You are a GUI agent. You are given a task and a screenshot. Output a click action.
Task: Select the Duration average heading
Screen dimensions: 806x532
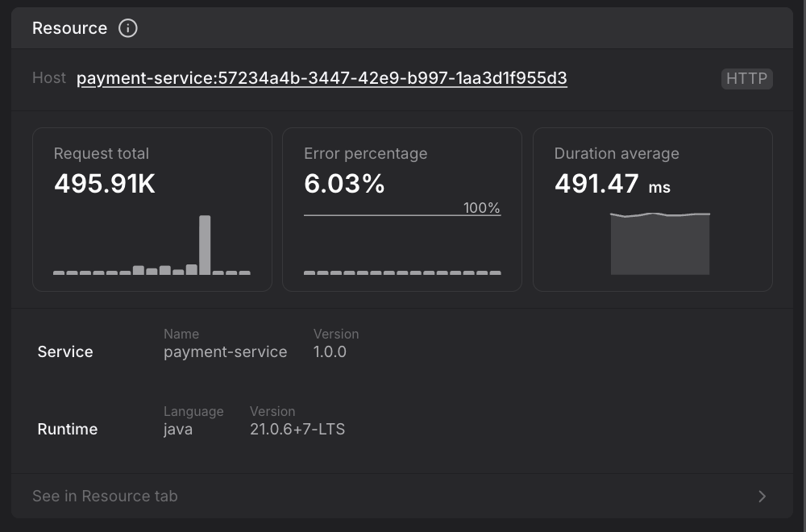(x=617, y=153)
